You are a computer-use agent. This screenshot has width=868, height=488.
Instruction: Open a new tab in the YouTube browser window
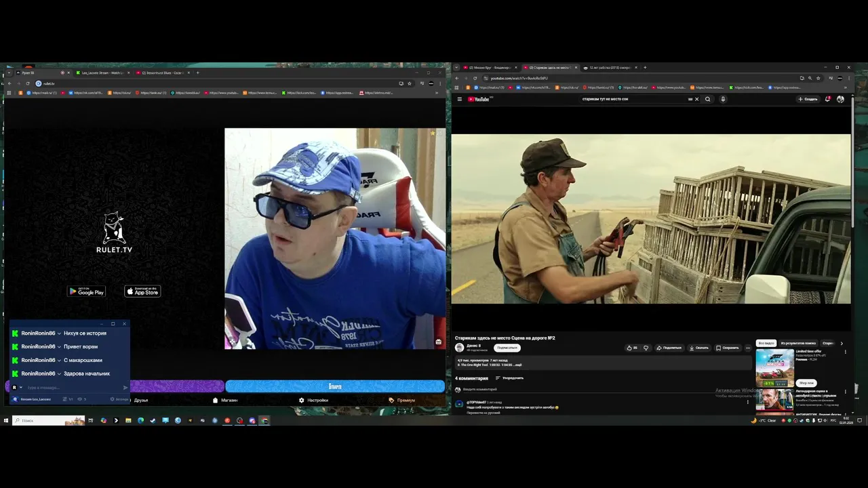point(645,68)
